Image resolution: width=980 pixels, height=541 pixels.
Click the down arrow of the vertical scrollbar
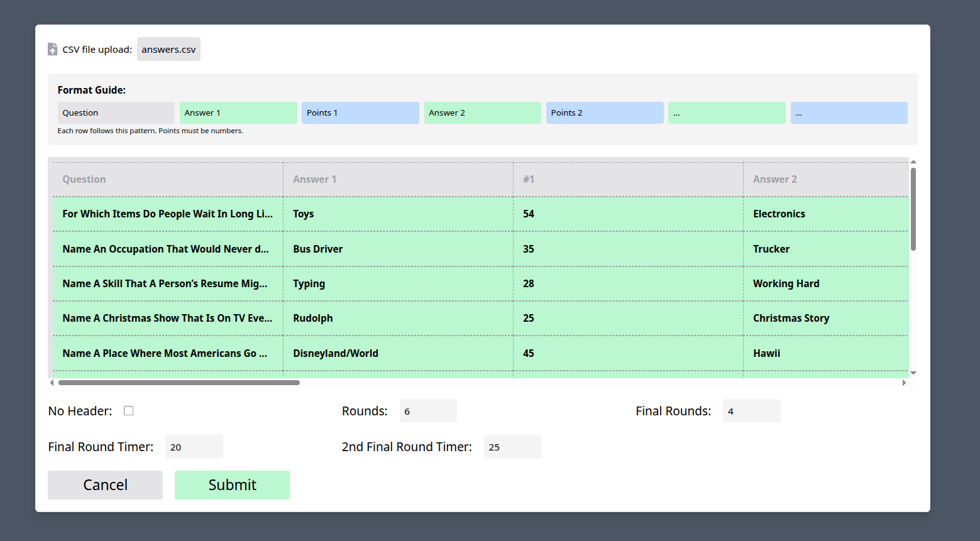[913, 372]
